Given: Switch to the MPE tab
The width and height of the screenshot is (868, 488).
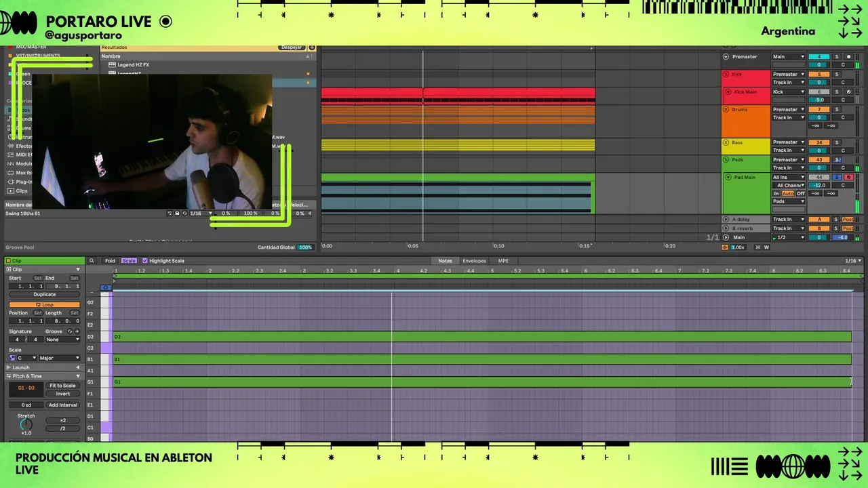Looking at the screenshot, I should coord(503,261).
